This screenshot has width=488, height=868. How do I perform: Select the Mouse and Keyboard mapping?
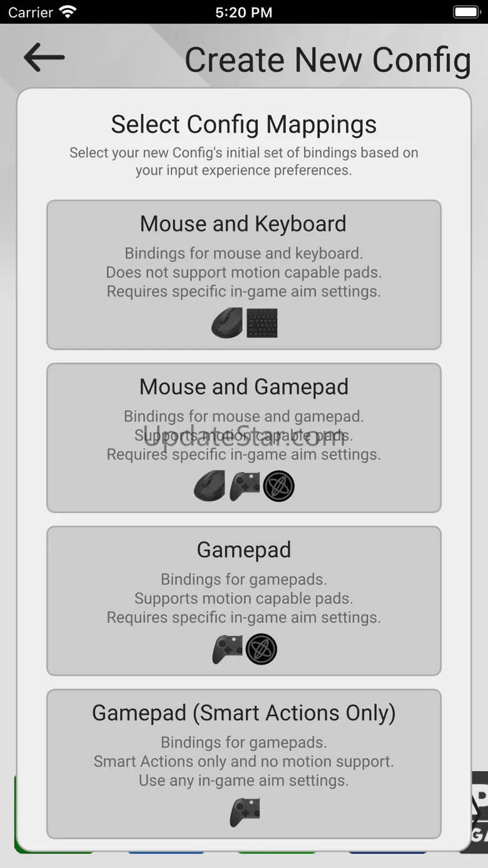coord(243,224)
